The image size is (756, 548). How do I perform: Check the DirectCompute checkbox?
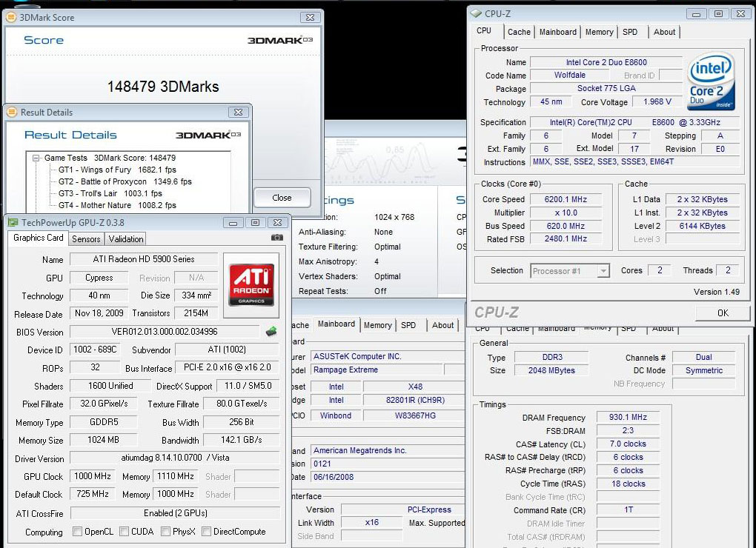tap(207, 532)
